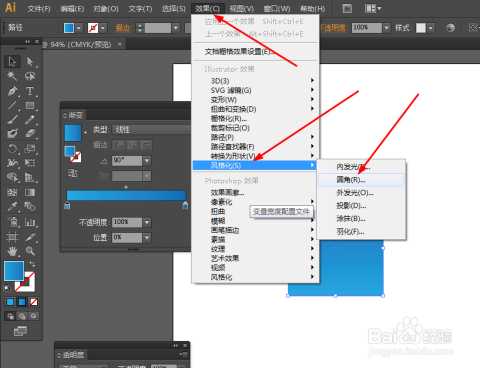This screenshot has width=480, height=368.
Task: Select the Pencil tool
Action: (x=30, y=119)
